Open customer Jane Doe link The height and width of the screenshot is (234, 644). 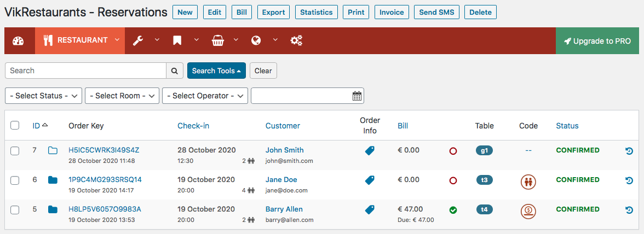tap(281, 180)
